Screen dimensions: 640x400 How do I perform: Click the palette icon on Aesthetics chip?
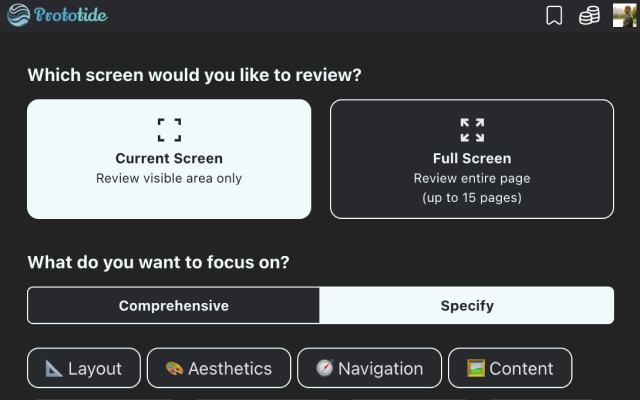(x=174, y=368)
